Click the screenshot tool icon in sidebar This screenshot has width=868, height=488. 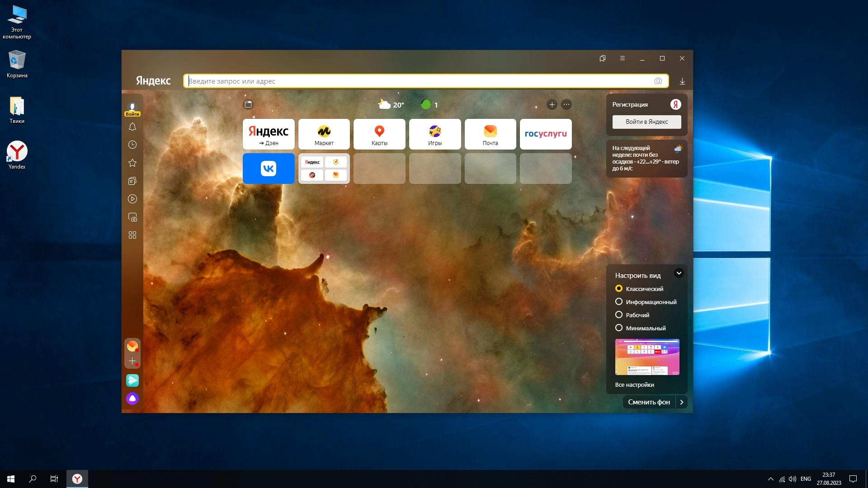pos(132,217)
